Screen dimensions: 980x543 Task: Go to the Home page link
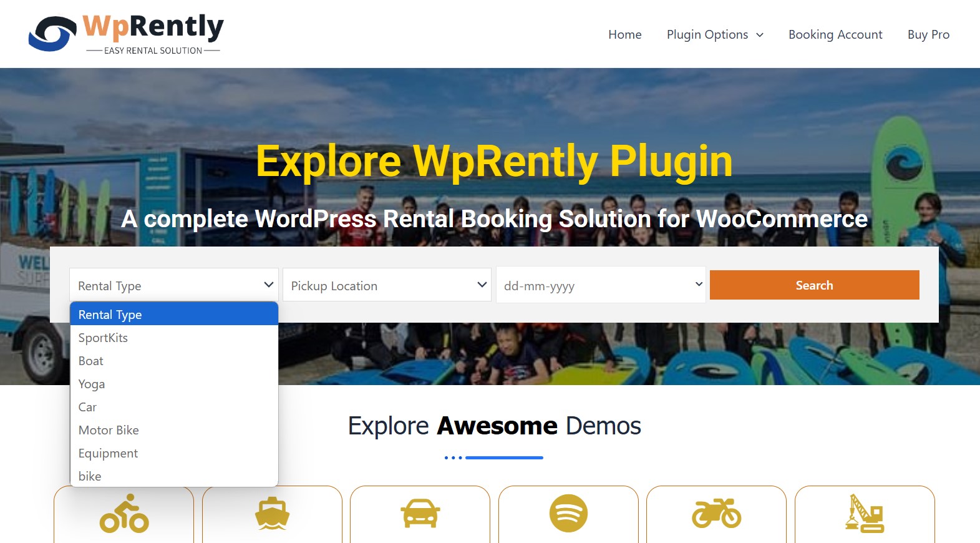pyautogui.click(x=625, y=34)
